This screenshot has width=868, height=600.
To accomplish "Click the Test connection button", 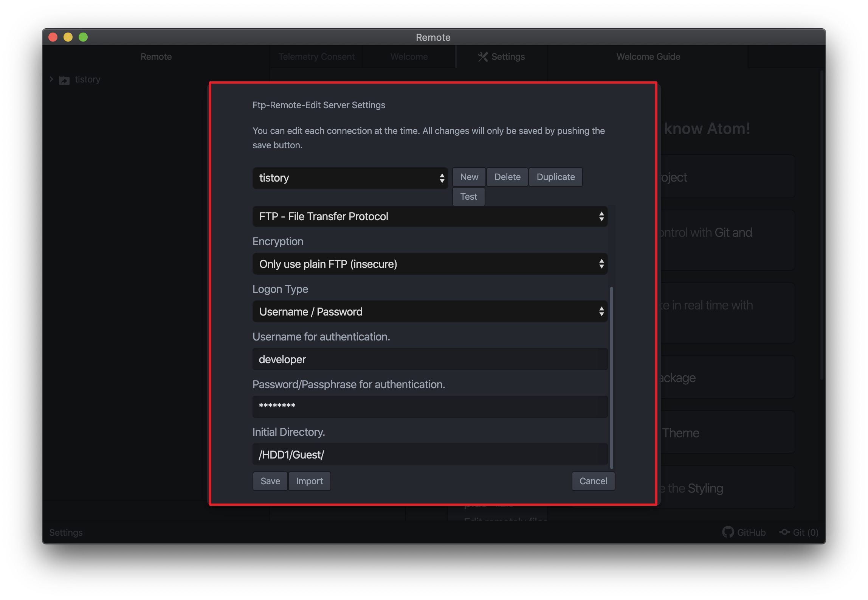I will (x=468, y=197).
